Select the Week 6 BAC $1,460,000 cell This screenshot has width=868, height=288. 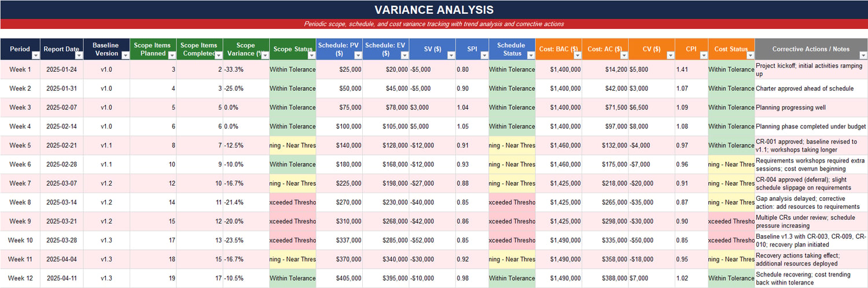tap(558, 164)
